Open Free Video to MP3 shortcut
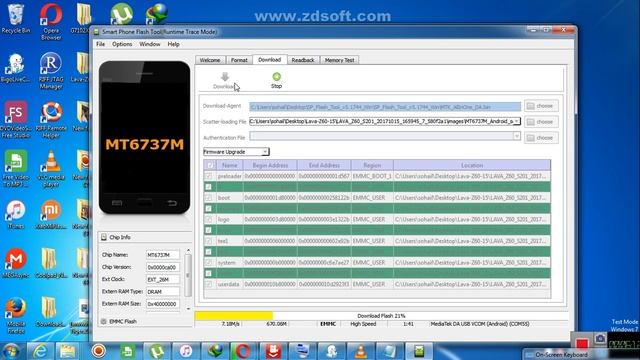The height and width of the screenshot is (360, 640). pyautogui.click(x=16, y=168)
